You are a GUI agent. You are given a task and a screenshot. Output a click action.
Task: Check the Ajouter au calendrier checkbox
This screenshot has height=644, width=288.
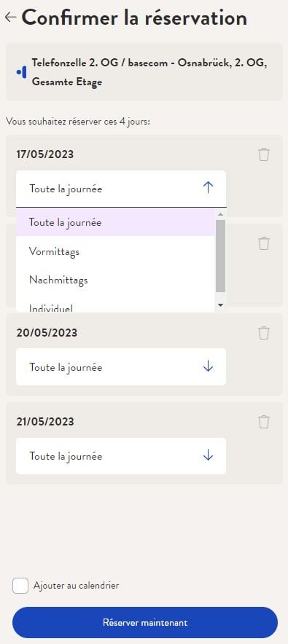[x=20, y=586]
